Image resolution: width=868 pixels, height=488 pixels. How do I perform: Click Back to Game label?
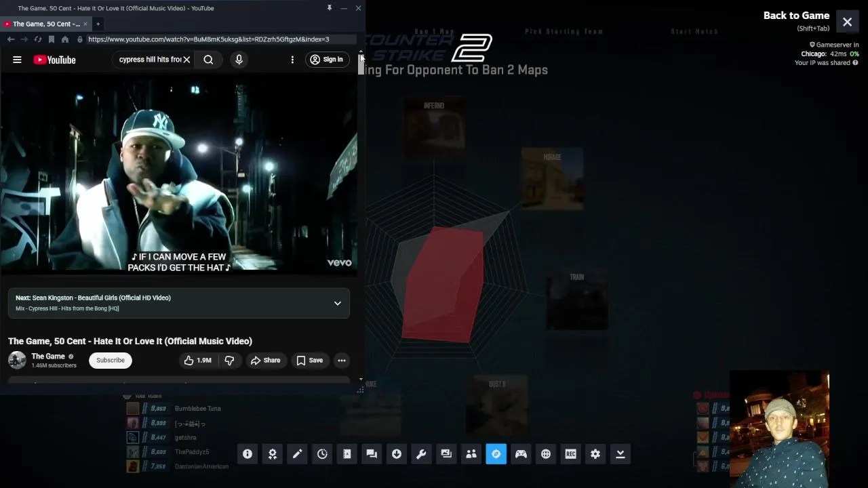point(796,16)
